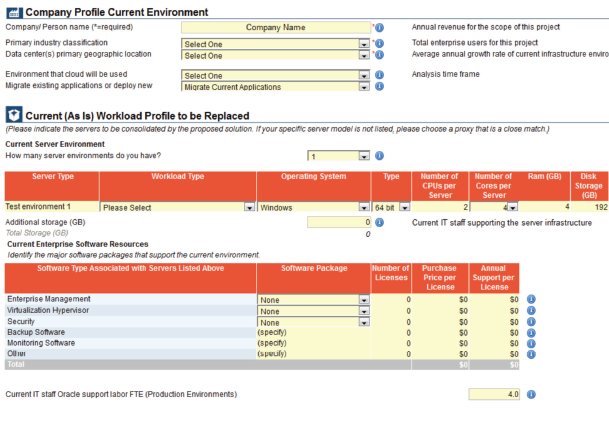
Task: Click Backup Software (specify) package field
Action: coord(313,332)
